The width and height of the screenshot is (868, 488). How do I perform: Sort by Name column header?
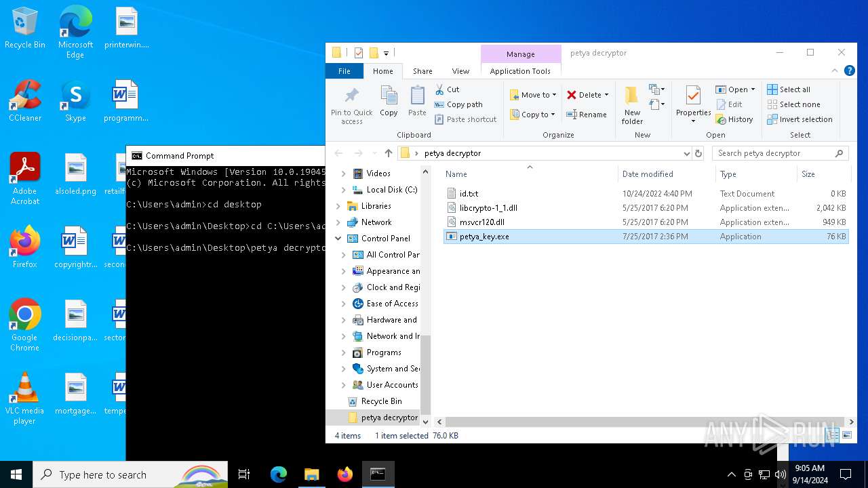(529, 174)
